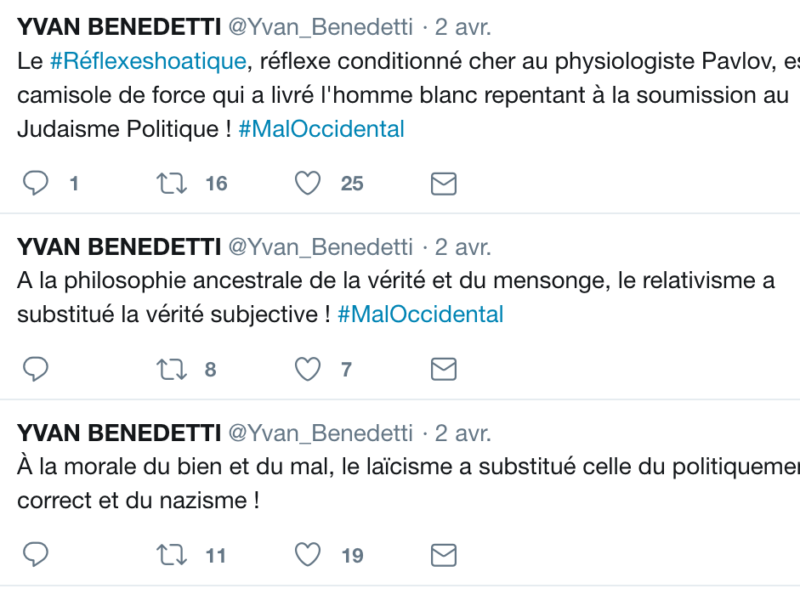Open the #Réflexeshoatique hashtag
The width and height of the screenshot is (800, 600).
147,61
